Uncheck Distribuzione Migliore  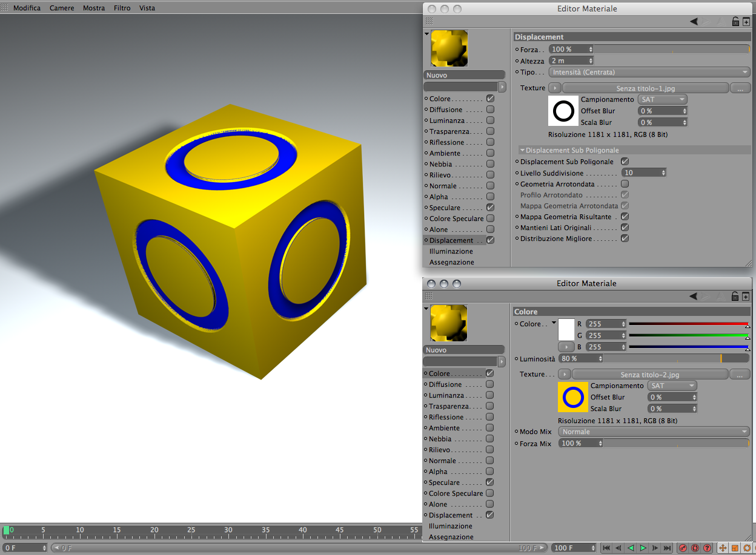click(625, 238)
